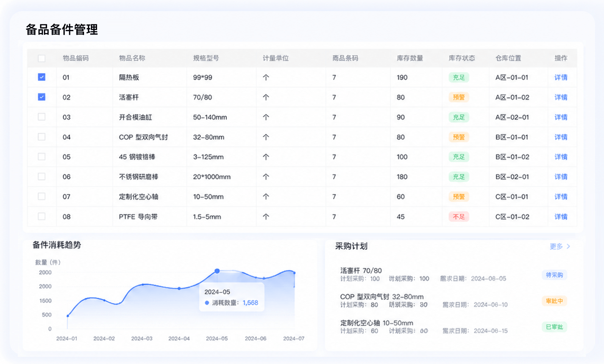The image size is (604, 364).
Task: Check the checkbox for item 07 定制化空心轴
Action: click(42, 196)
